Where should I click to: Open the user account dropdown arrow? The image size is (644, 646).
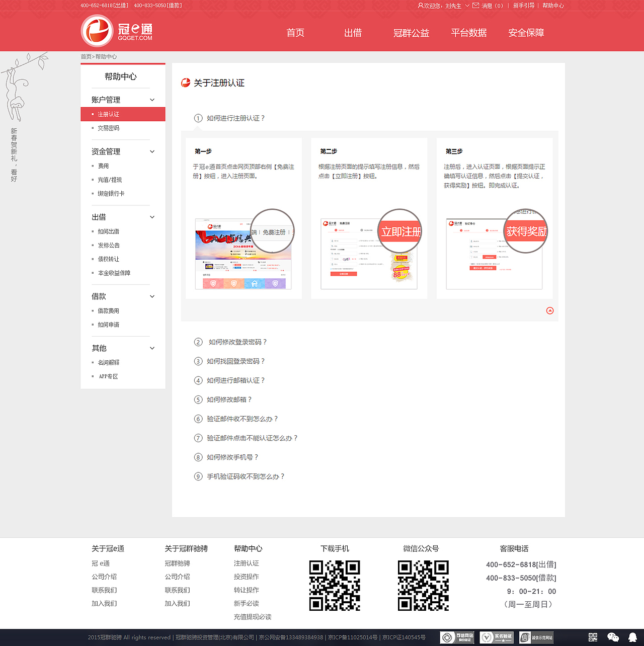click(x=467, y=6)
